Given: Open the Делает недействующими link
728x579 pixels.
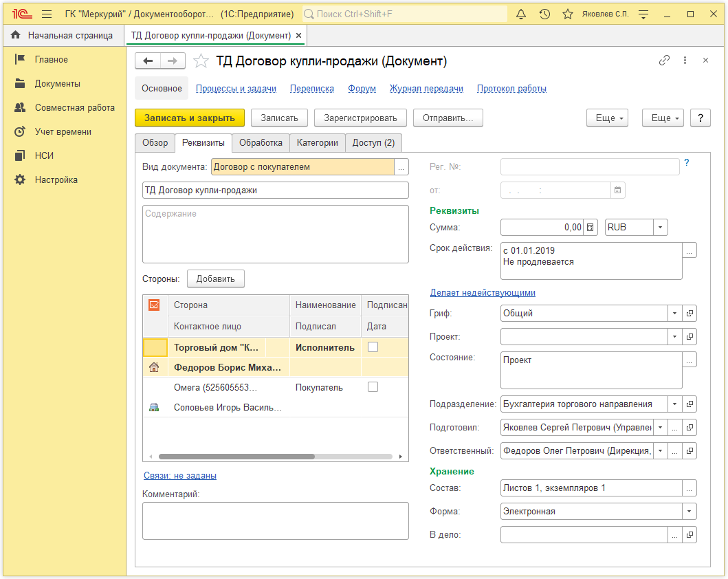Looking at the screenshot, I should pos(483,292).
